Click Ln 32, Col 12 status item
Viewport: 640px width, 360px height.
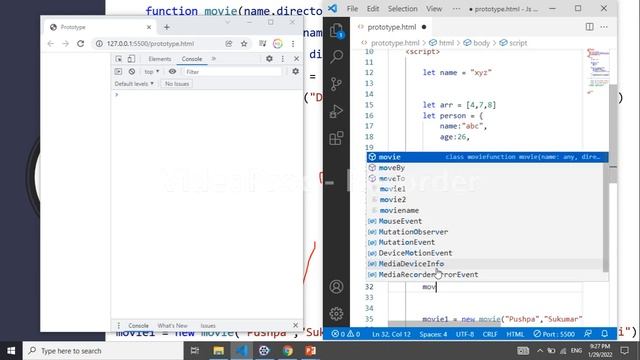pos(391,334)
